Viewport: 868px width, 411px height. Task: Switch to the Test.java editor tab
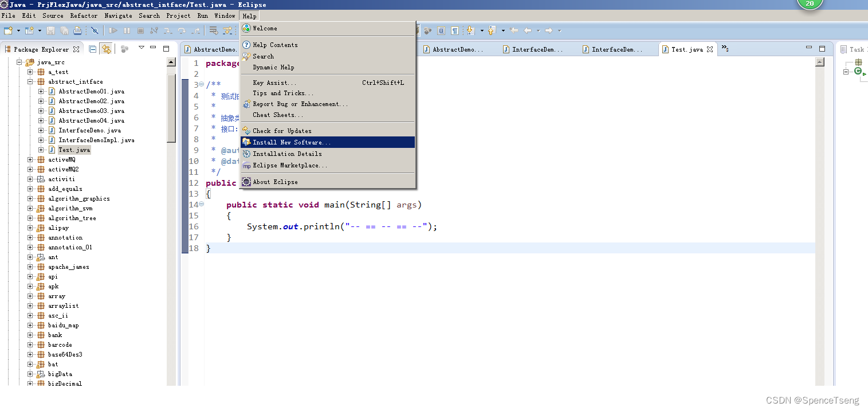(686, 49)
